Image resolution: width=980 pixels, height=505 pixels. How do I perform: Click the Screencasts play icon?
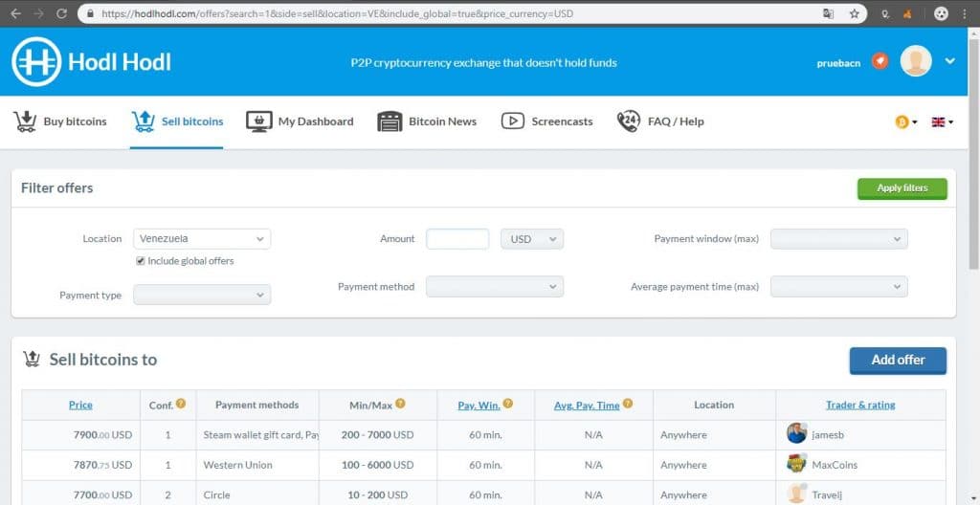[513, 121]
